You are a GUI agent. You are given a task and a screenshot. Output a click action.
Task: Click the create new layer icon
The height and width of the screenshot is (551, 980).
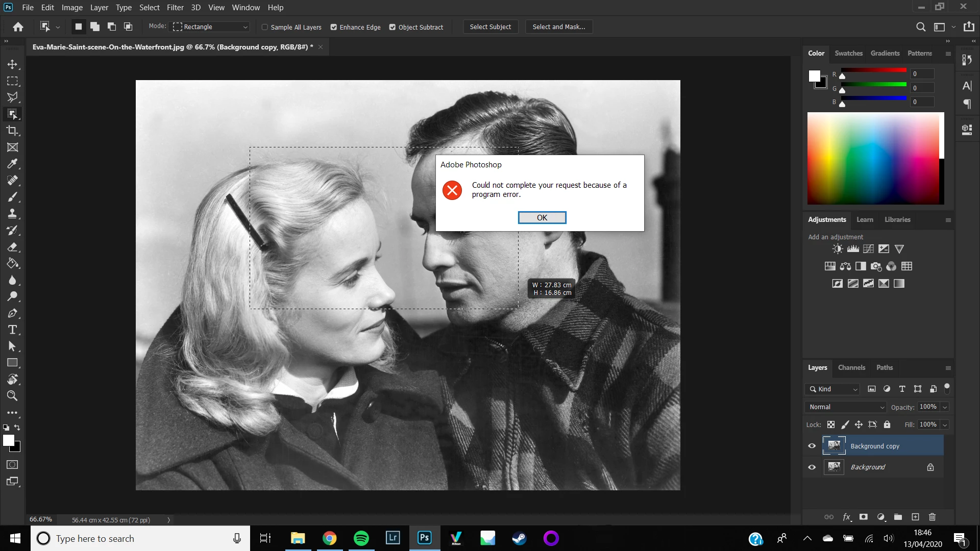click(915, 517)
